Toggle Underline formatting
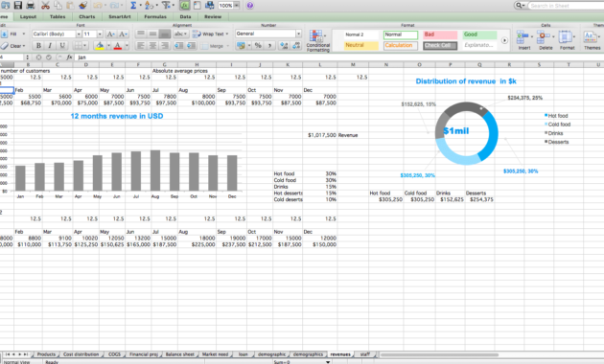This screenshot has height=364, width=604. click(62, 45)
